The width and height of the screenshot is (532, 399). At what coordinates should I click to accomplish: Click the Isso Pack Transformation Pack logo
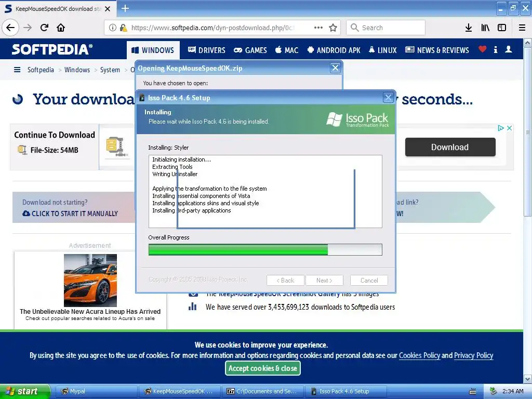[x=357, y=119]
